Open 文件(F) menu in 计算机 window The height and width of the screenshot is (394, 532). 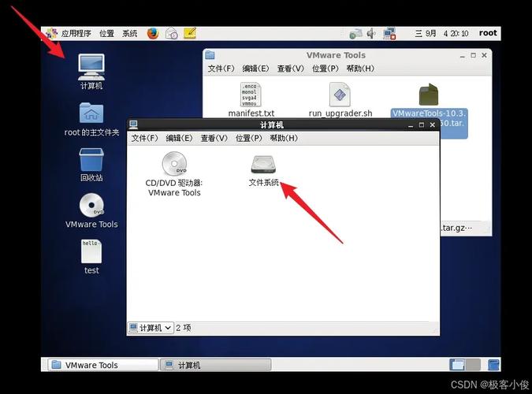pyautogui.click(x=145, y=138)
